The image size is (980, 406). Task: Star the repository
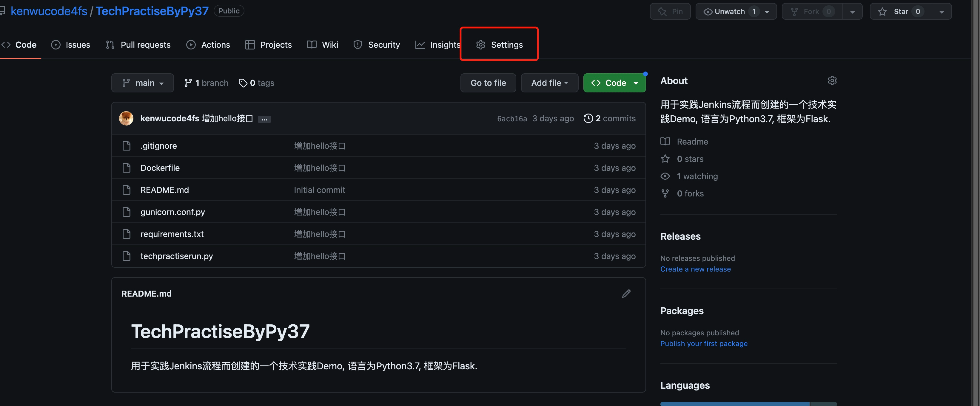901,11
